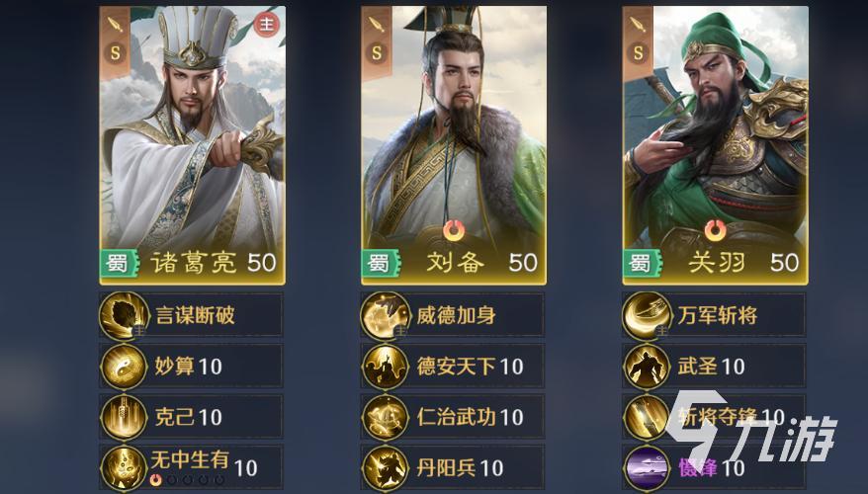Click the 言谋断破 skill icon
This screenshot has height=494, width=868.
124,315
